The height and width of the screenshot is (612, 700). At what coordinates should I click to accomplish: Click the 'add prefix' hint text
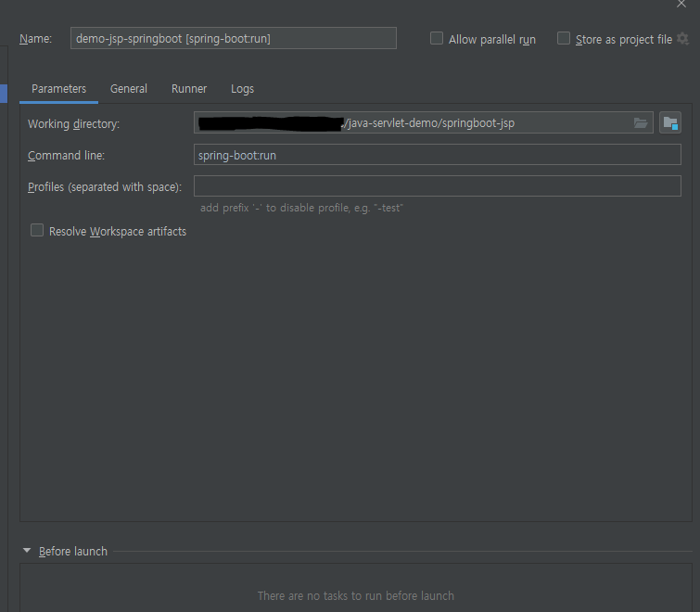click(x=301, y=208)
